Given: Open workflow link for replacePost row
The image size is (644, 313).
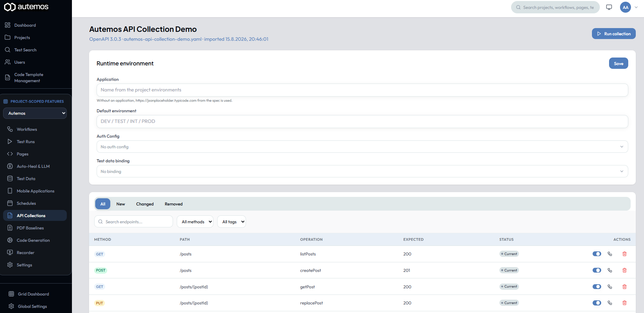Looking at the screenshot, I should click(610, 303).
